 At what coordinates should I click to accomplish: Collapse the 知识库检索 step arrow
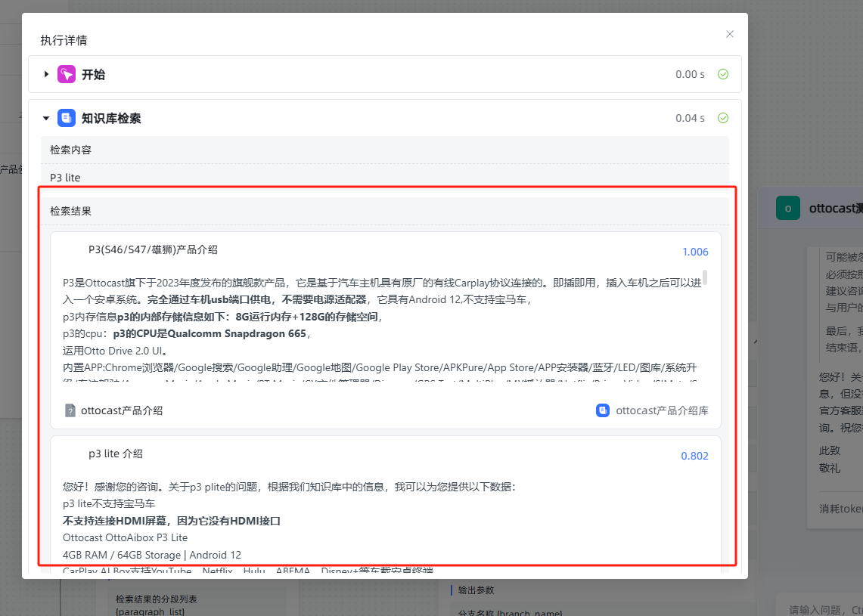click(46, 118)
